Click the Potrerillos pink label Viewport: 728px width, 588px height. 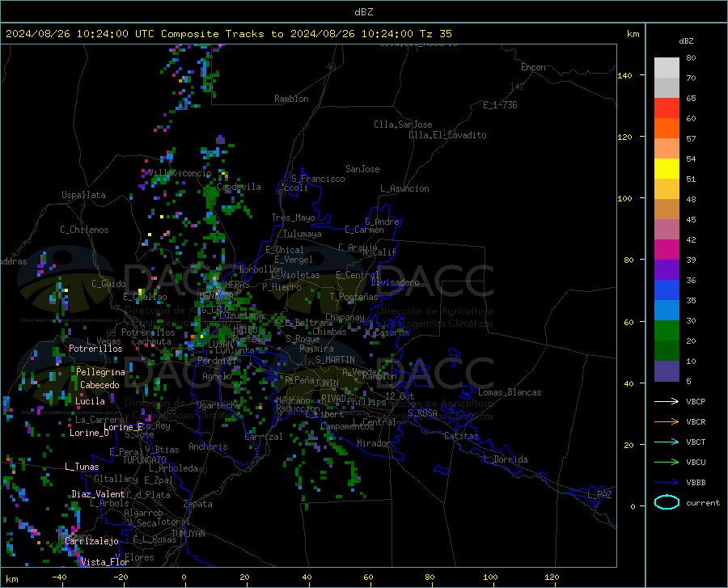pos(95,349)
